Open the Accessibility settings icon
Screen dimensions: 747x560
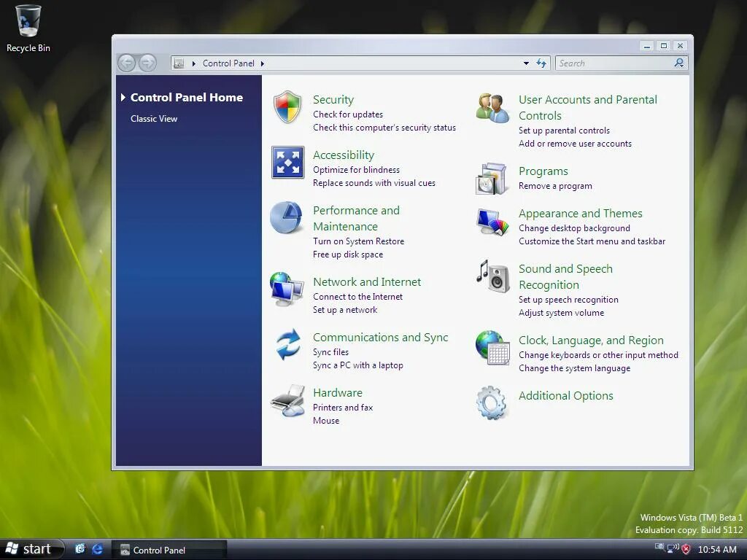(287, 163)
